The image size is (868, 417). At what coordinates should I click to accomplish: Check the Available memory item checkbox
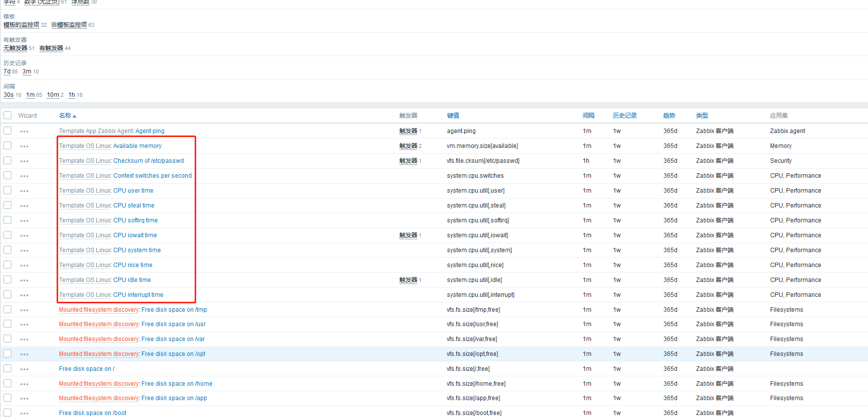click(x=7, y=145)
